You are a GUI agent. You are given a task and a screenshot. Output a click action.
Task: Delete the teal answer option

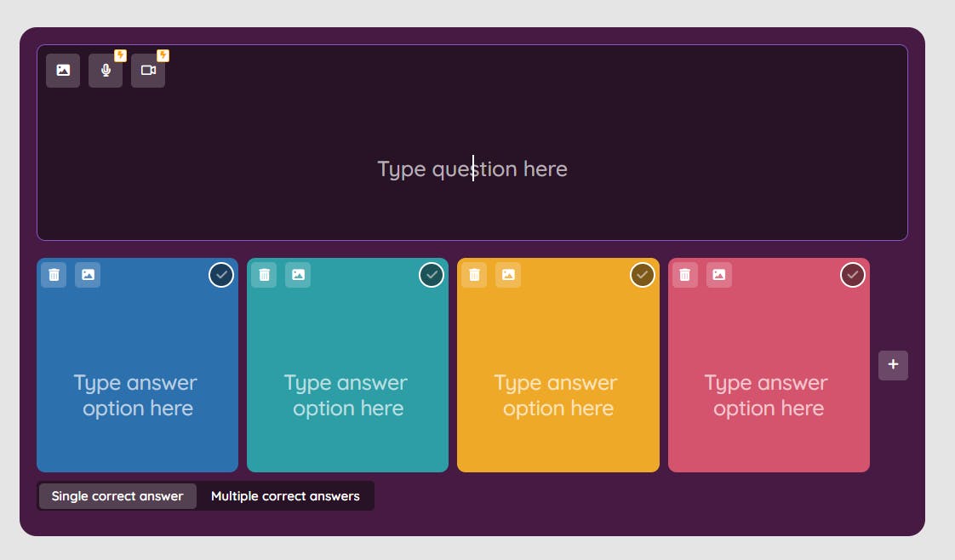coord(264,275)
